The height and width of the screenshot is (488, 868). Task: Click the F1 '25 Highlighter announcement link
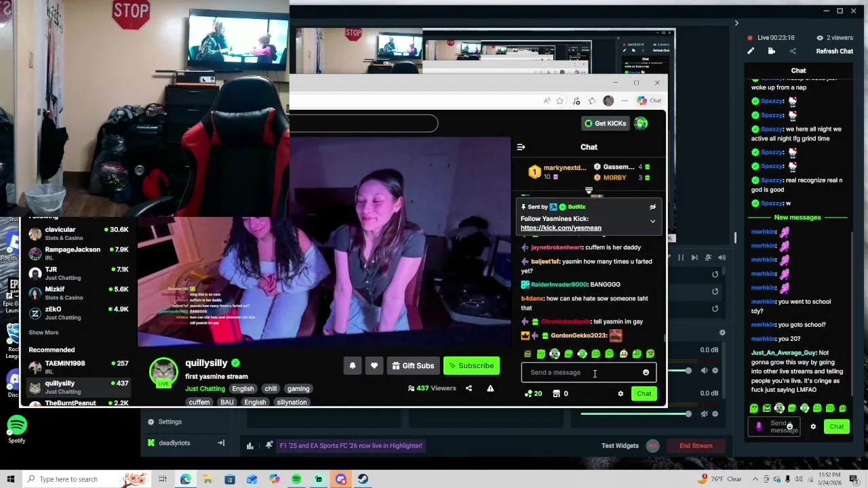(x=351, y=445)
